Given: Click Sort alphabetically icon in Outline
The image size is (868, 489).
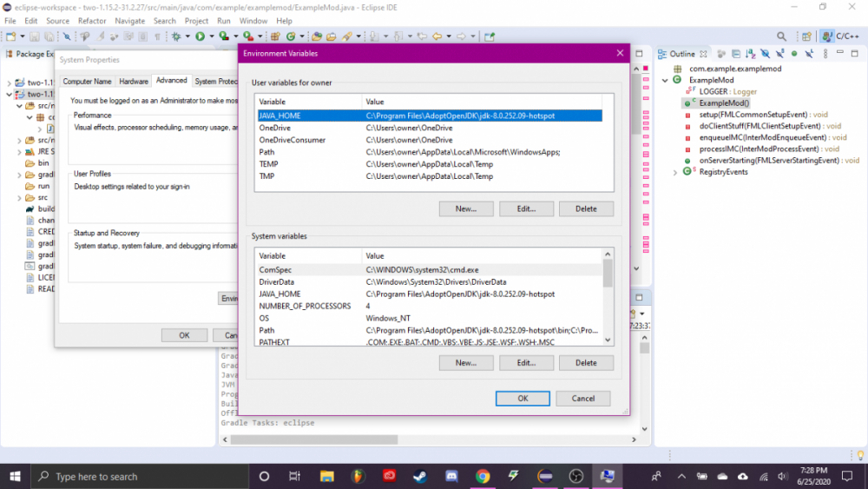Looking at the screenshot, I should coord(751,54).
